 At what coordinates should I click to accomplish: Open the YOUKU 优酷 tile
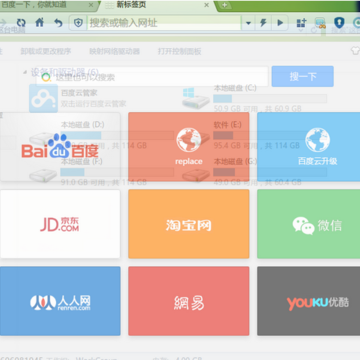tap(308, 301)
